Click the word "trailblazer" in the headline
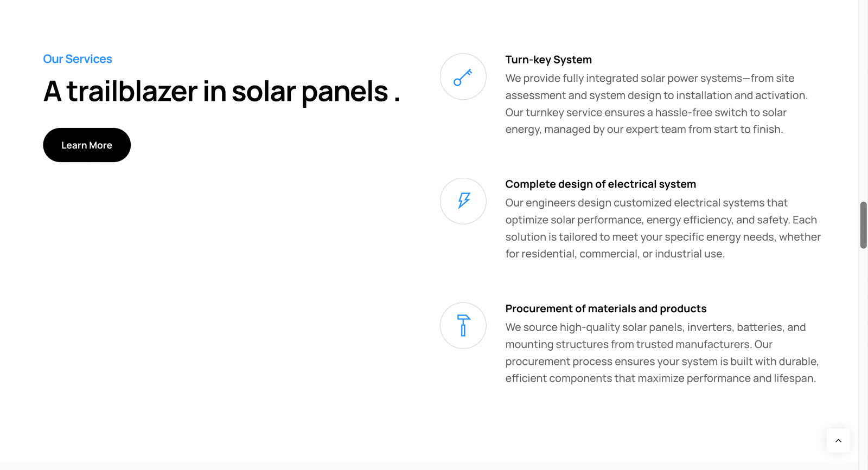Viewport: 868px width, 470px height. pos(132,91)
